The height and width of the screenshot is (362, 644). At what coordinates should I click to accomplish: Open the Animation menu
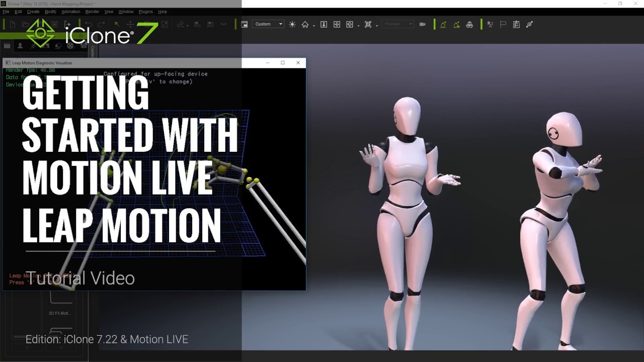click(x=70, y=12)
